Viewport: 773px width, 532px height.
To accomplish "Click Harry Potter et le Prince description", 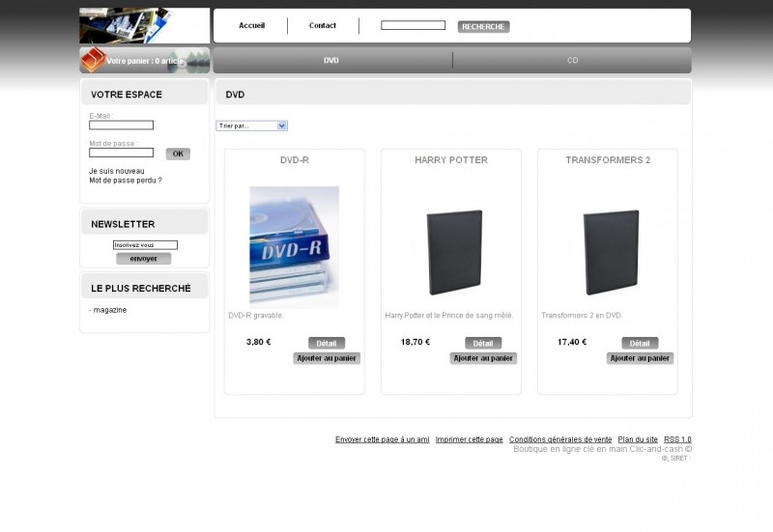I will point(449,316).
